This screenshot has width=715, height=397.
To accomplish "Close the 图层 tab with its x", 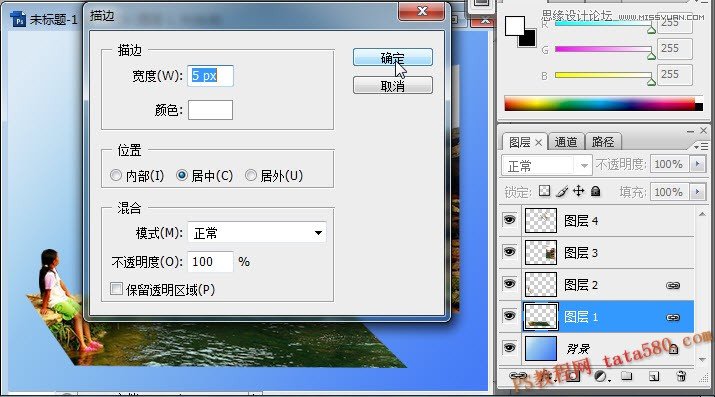I will (539, 143).
